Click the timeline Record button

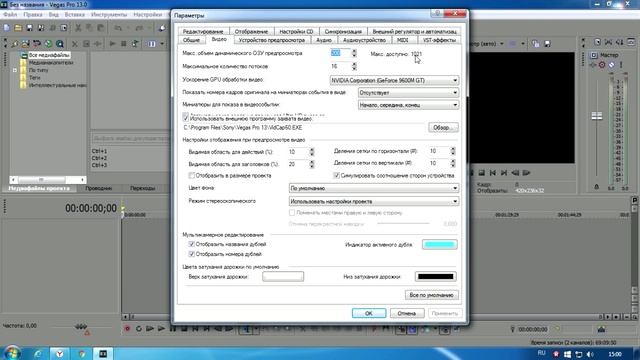127,329
